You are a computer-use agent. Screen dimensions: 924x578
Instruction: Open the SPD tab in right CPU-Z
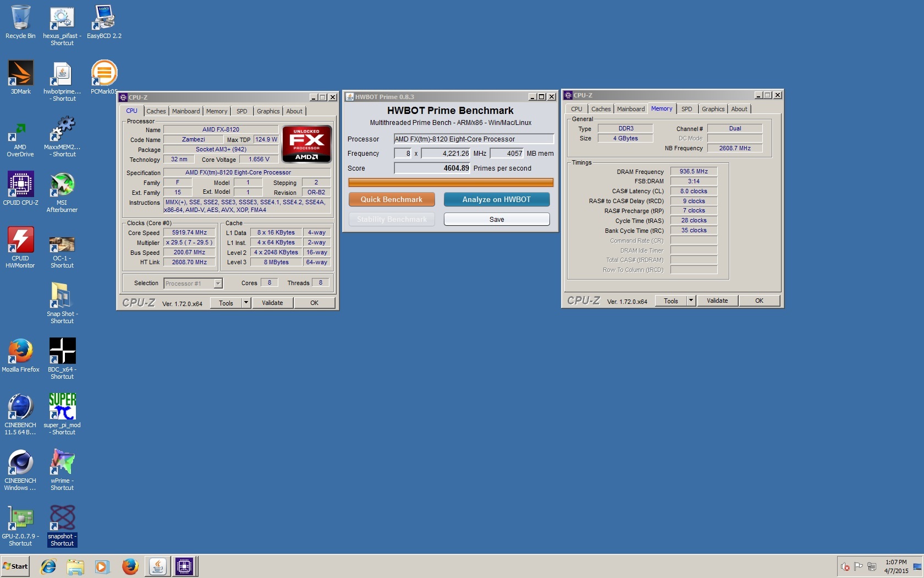coord(687,109)
